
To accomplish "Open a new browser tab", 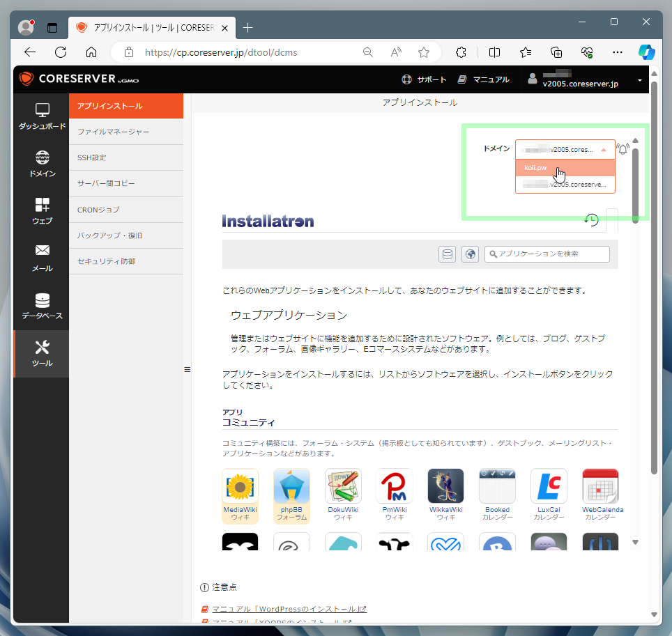I will [247, 28].
